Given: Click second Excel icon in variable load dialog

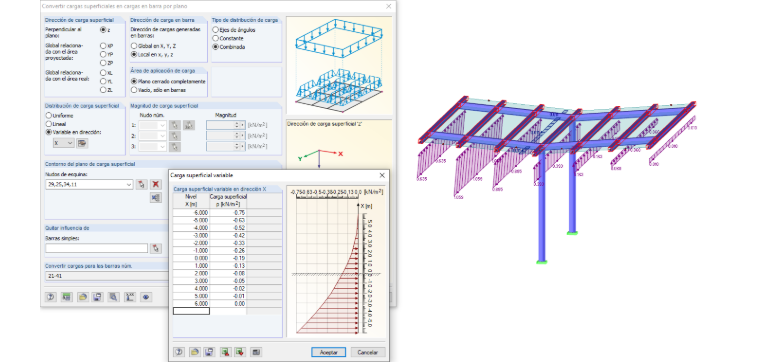Looking at the screenshot, I should coord(240,352).
